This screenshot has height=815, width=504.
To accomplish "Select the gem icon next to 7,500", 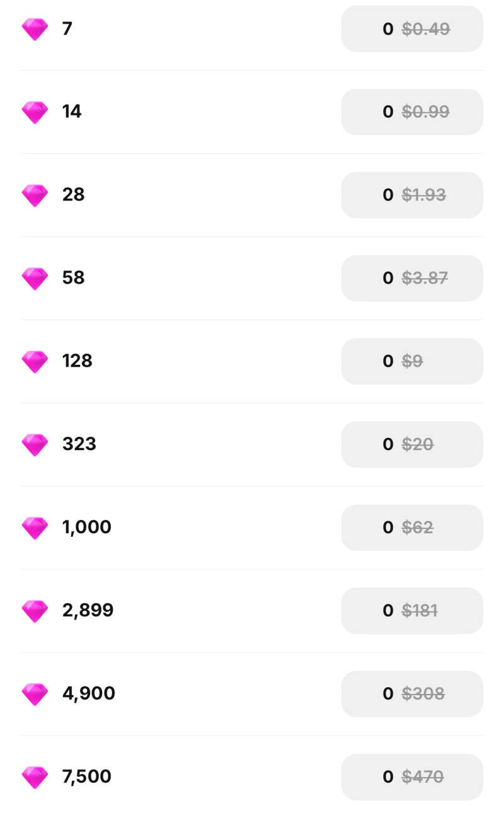I will 35,778.
